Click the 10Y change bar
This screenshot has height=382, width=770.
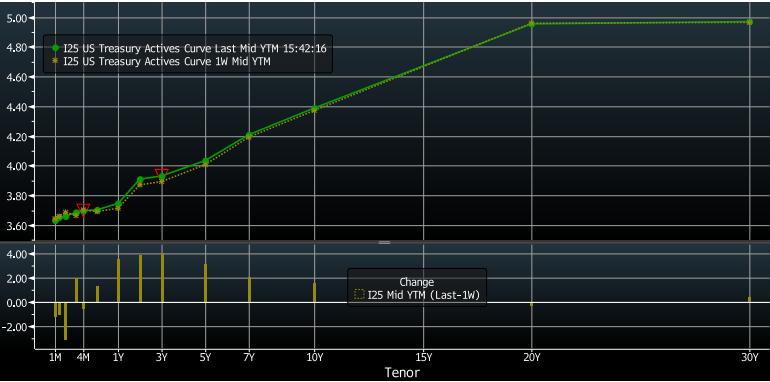pos(314,292)
